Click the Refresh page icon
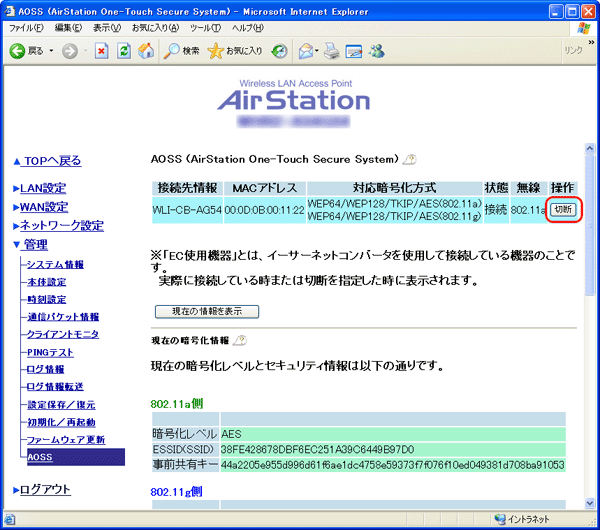Image resolution: width=600 pixels, height=530 pixels. 124,51
